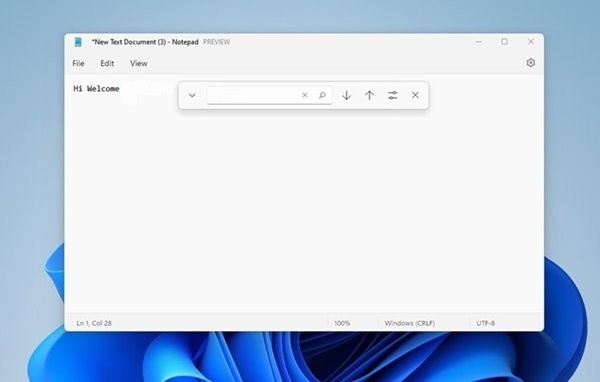The width and height of the screenshot is (600, 382).
Task: Open the Edit menu
Action: point(107,64)
